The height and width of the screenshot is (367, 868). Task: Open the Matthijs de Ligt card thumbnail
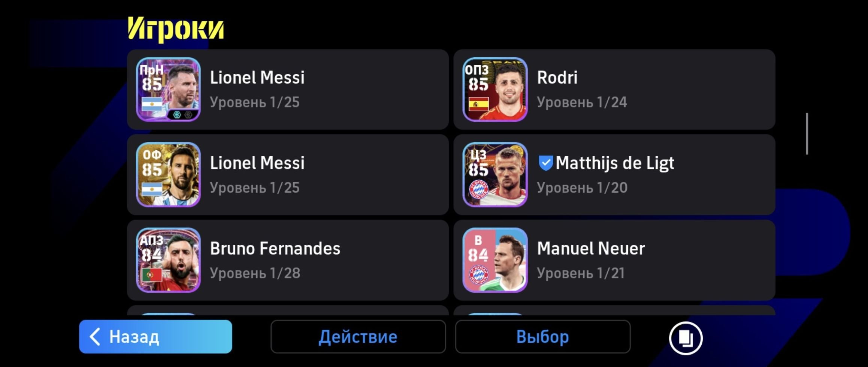tap(495, 175)
